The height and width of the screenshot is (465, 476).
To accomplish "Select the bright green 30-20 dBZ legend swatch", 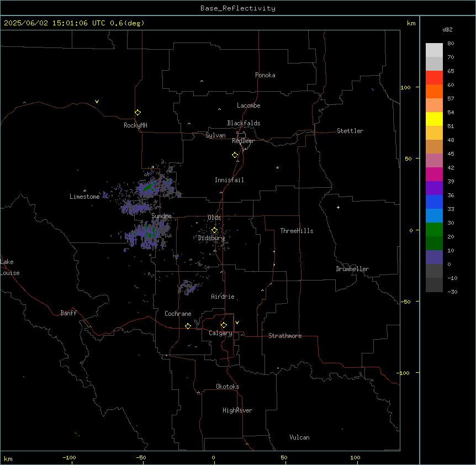I will click(434, 230).
